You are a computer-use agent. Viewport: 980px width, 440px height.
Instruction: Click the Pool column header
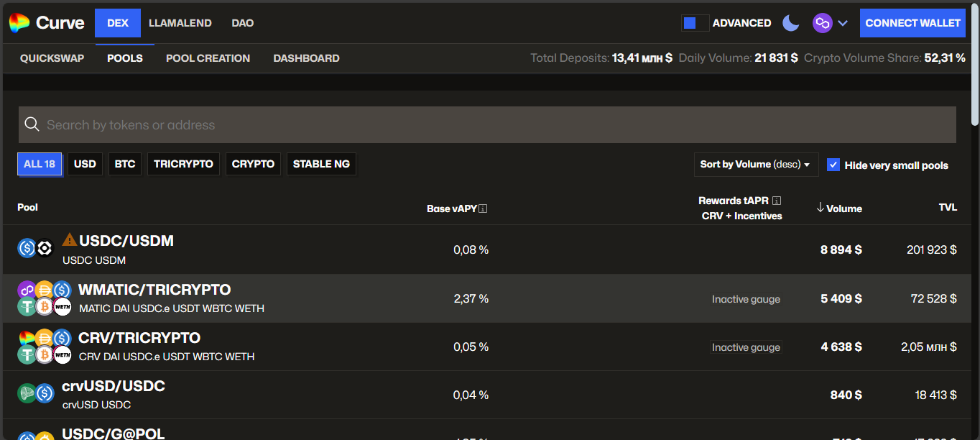pyautogui.click(x=27, y=207)
